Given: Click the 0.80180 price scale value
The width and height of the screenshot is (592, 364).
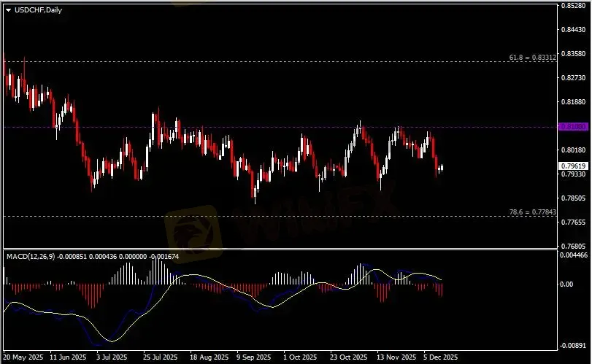Looking at the screenshot, I should (x=573, y=150).
